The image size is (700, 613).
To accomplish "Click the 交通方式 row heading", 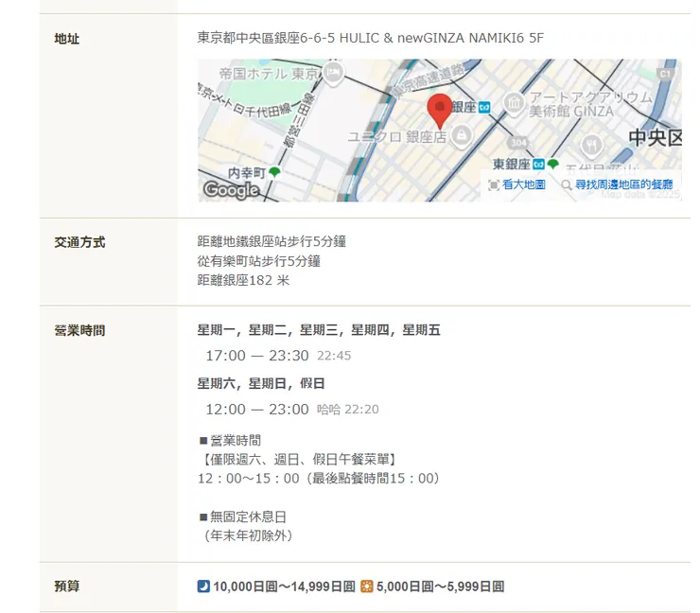I will click(79, 242).
